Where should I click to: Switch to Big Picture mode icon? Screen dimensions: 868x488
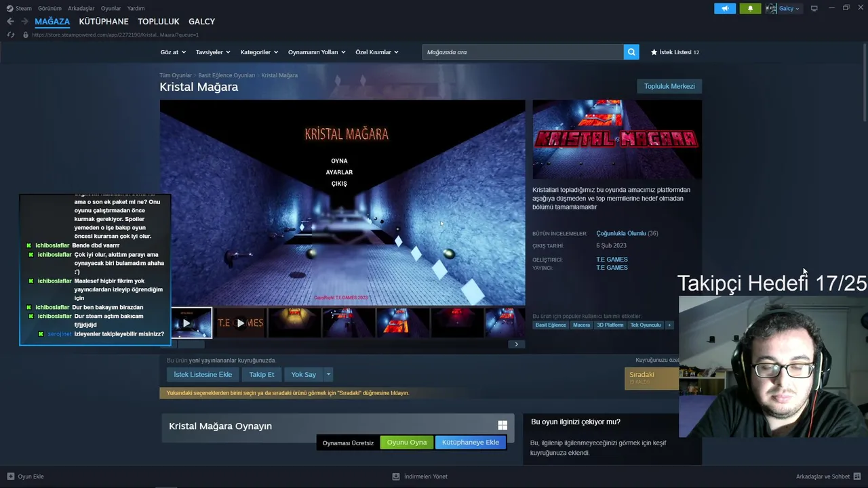point(814,9)
